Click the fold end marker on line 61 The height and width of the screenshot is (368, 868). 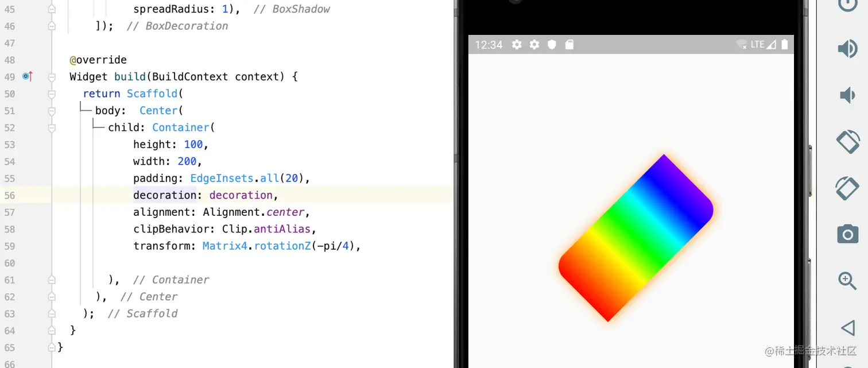click(x=52, y=280)
